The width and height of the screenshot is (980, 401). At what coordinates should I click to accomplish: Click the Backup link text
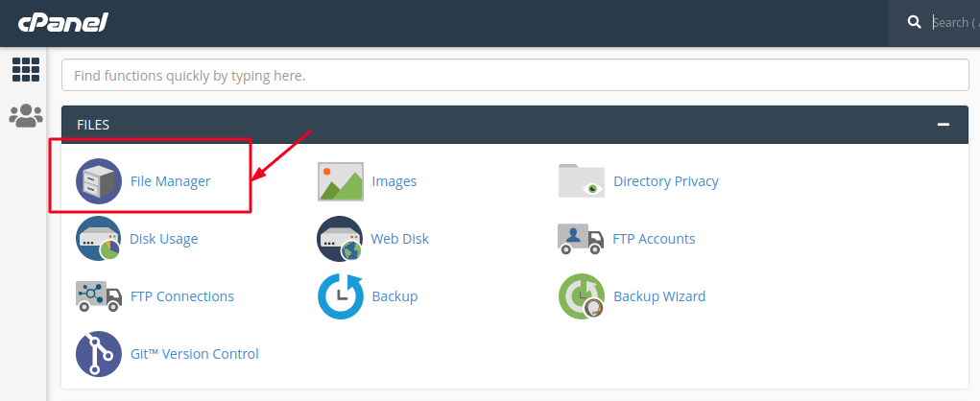[395, 296]
